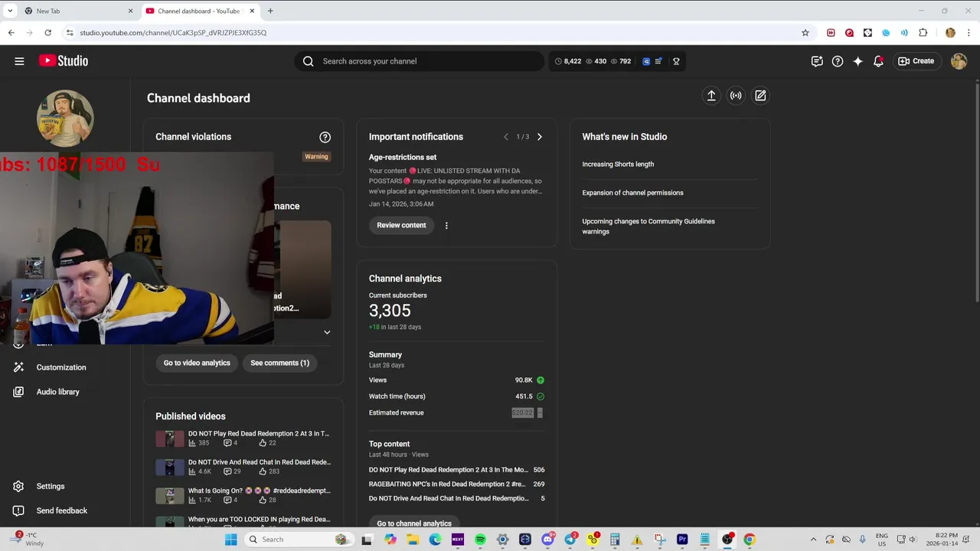Show hidden system tray icons
980x551 pixels.
point(813,540)
